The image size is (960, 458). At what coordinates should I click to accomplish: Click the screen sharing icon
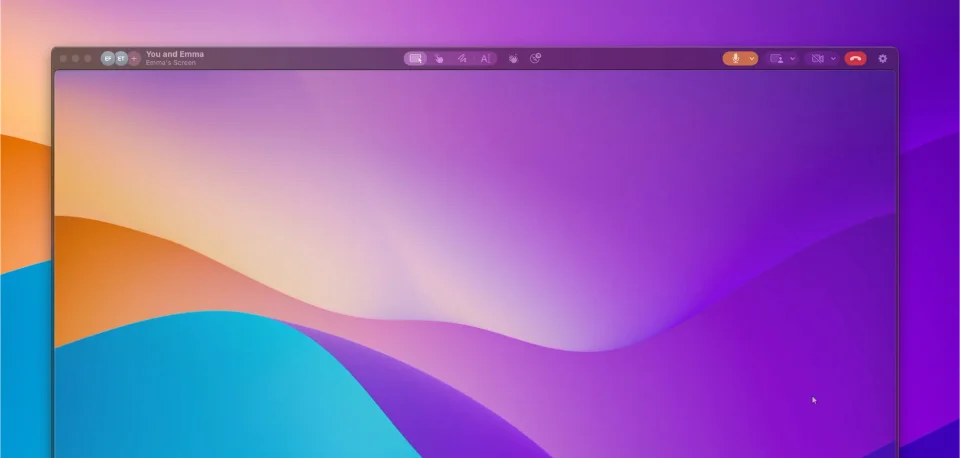coord(776,59)
